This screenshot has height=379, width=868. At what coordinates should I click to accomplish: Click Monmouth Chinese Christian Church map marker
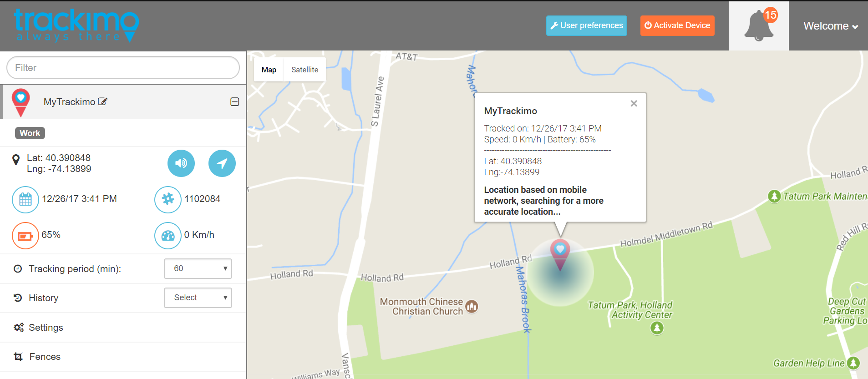pos(472,307)
